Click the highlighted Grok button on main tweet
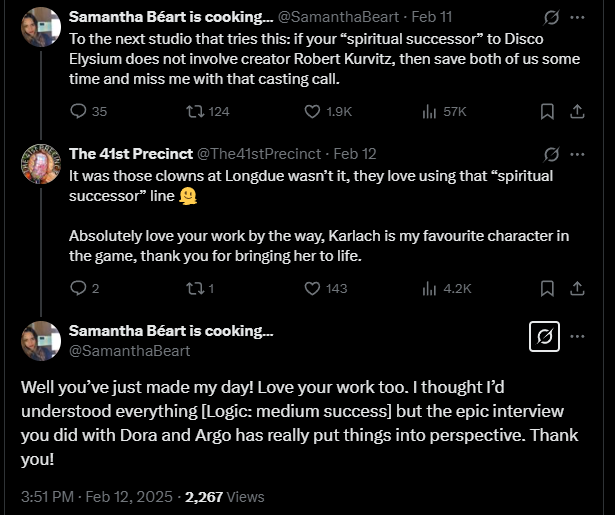The width and height of the screenshot is (615, 515). [x=544, y=337]
